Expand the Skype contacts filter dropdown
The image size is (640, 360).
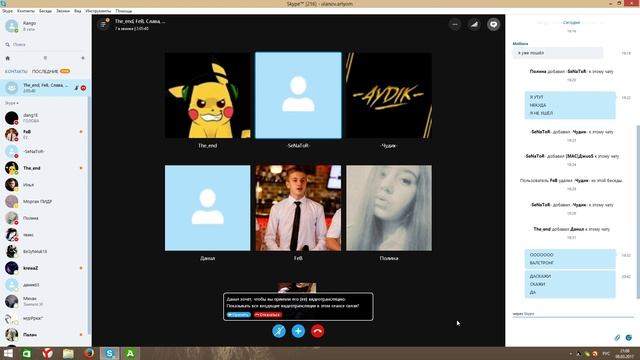click(11, 103)
